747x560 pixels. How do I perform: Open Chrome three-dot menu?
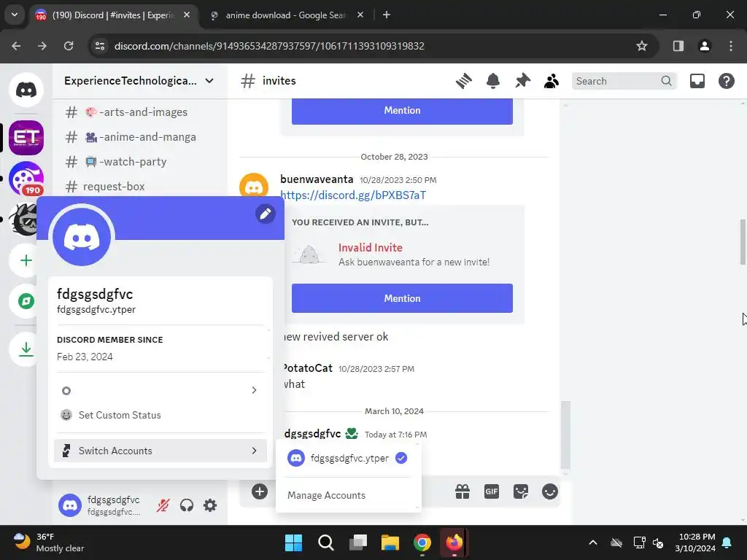click(731, 46)
